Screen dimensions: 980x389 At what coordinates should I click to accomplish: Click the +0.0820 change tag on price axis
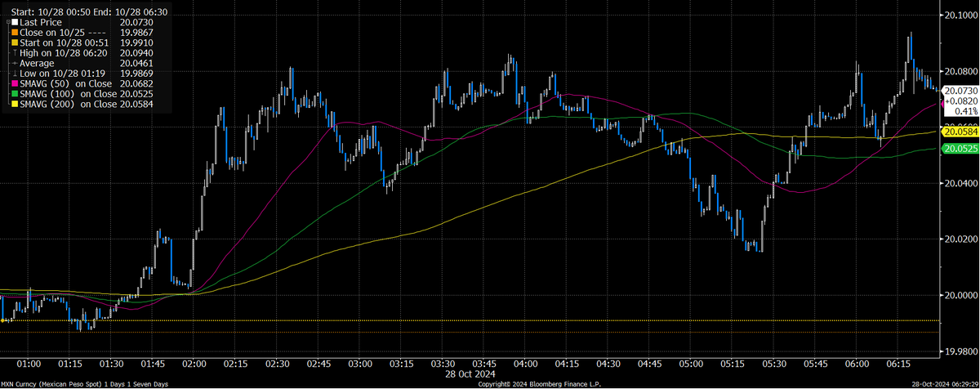(961, 100)
